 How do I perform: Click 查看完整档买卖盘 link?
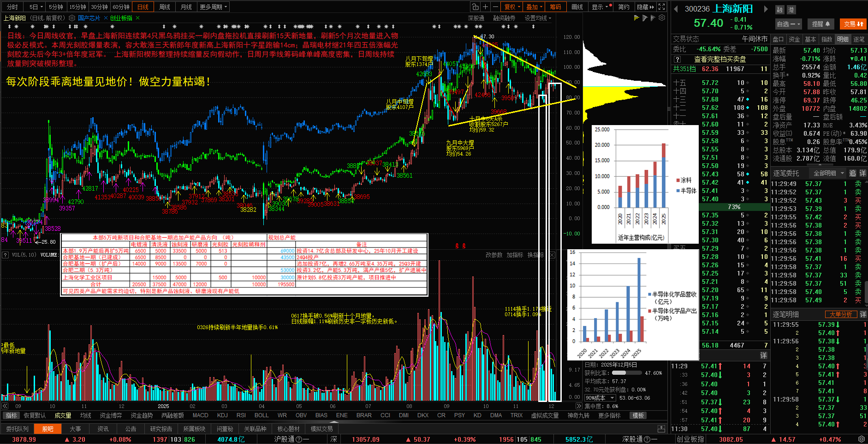[x=720, y=59]
